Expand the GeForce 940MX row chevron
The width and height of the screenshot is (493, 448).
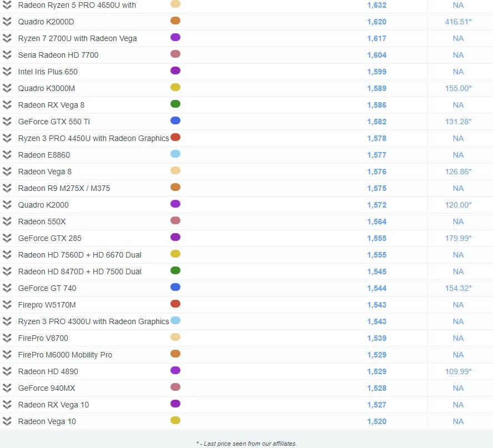pos(7,388)
